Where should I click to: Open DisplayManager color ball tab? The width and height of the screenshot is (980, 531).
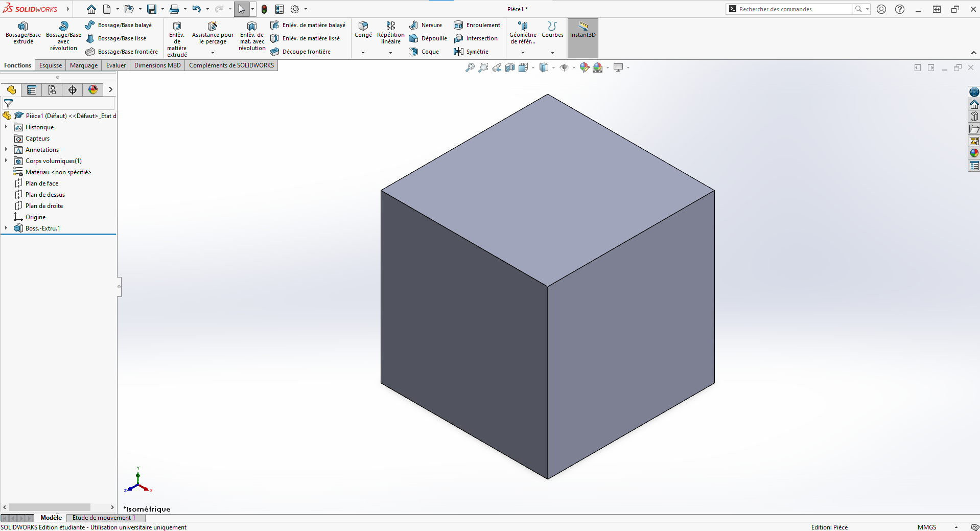(x=93, y=90)
